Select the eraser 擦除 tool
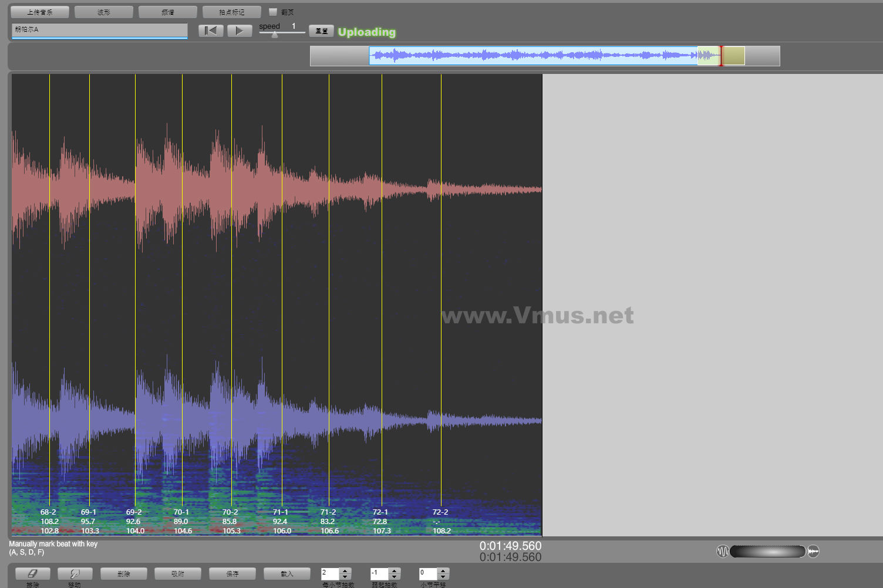 (x=33, y=574)
